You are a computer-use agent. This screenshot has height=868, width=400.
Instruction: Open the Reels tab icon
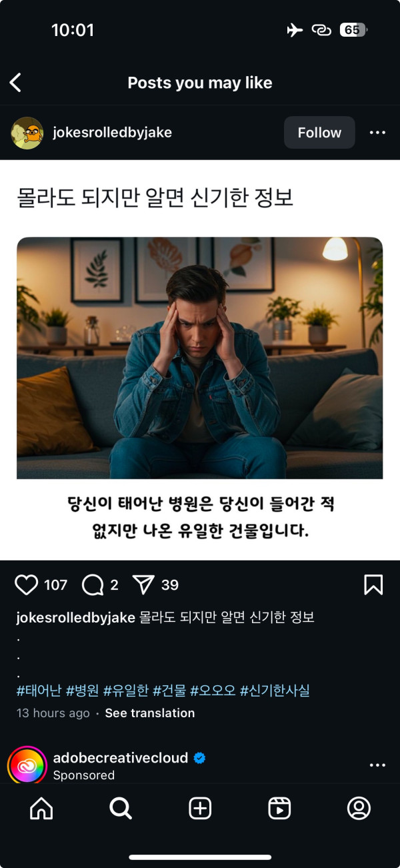(x=279, y=809)
